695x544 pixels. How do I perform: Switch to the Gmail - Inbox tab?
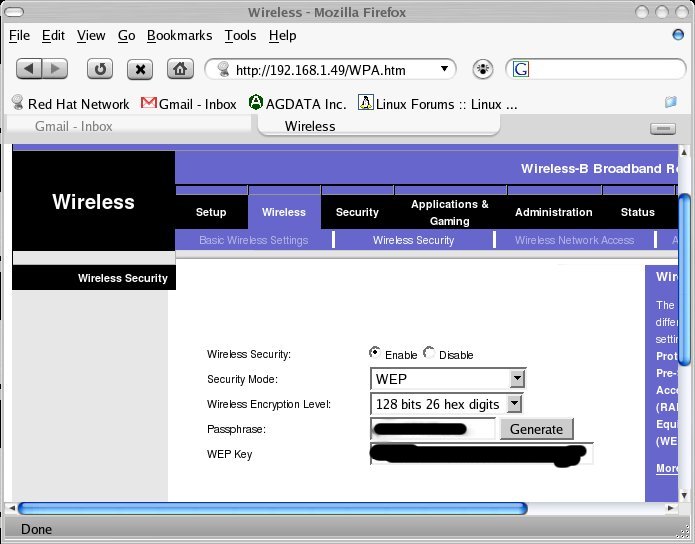(x=74, y=127)
